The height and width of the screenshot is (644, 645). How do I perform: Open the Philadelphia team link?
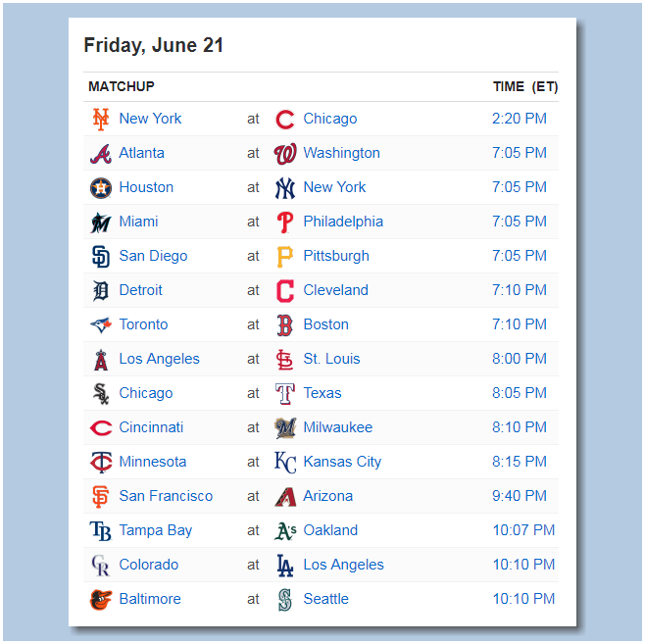[343, 222]
